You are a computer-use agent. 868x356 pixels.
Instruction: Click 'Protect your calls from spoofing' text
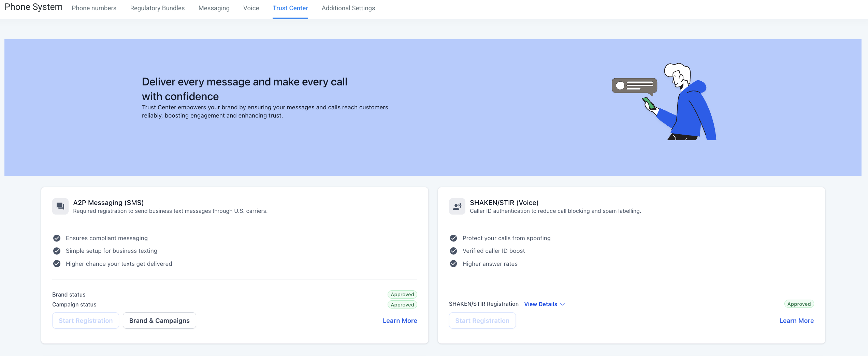pyautogui.click(x=507, y=238)
